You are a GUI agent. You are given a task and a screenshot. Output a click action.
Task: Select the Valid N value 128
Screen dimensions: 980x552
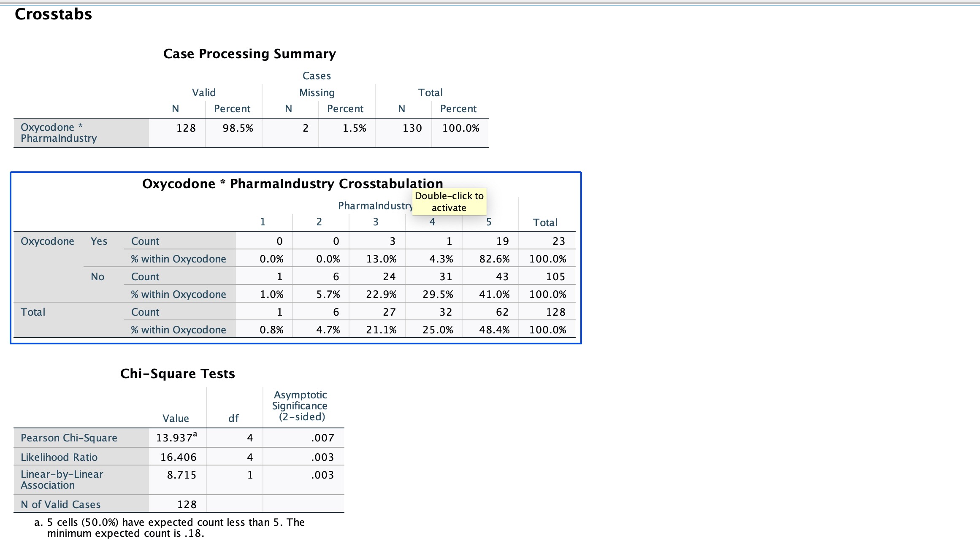[186, 128]
